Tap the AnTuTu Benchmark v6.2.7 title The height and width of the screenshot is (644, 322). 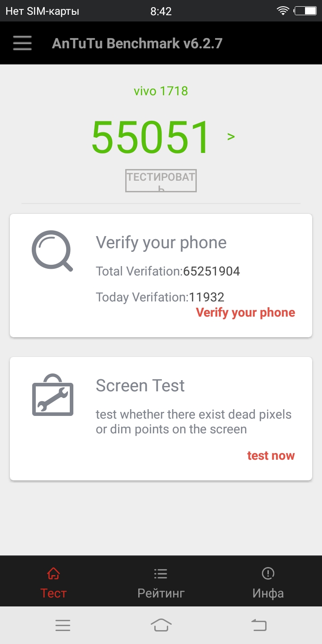[x=137, y=43]
